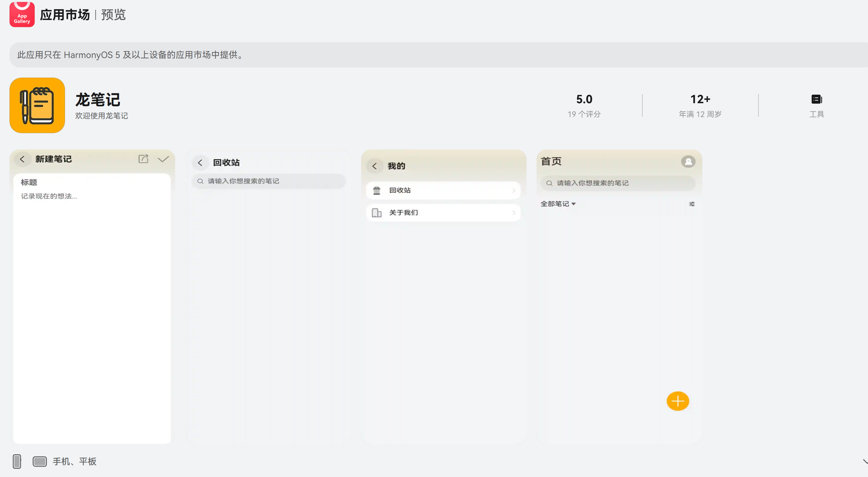The height and width of the screenshot is (477, 868).
Task: Click the checkmark save icon in 新建笔记
Action: tap(163, 159)
